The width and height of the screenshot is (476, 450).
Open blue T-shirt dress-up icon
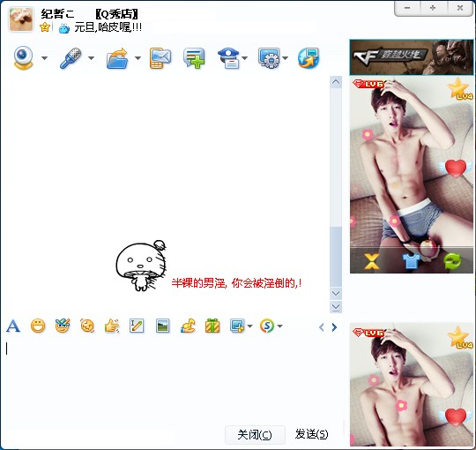(411, 261)
